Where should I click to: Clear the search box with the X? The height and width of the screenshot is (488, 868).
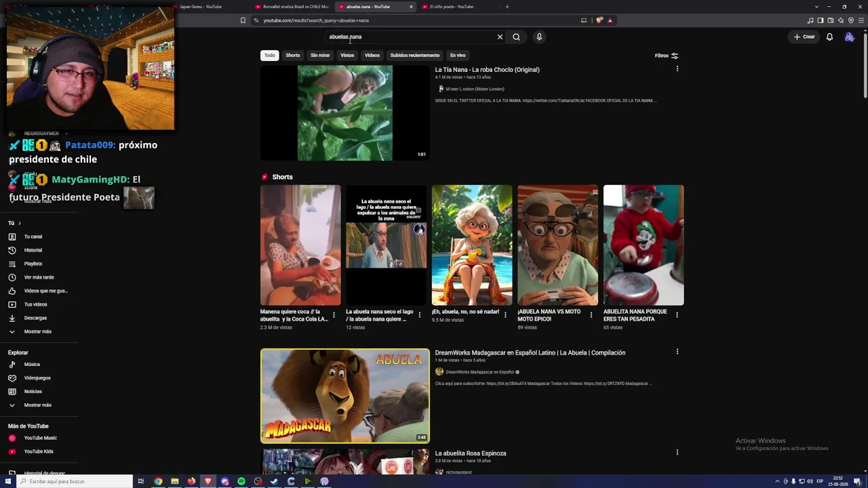pyautogui.click(x=500, y=37)
